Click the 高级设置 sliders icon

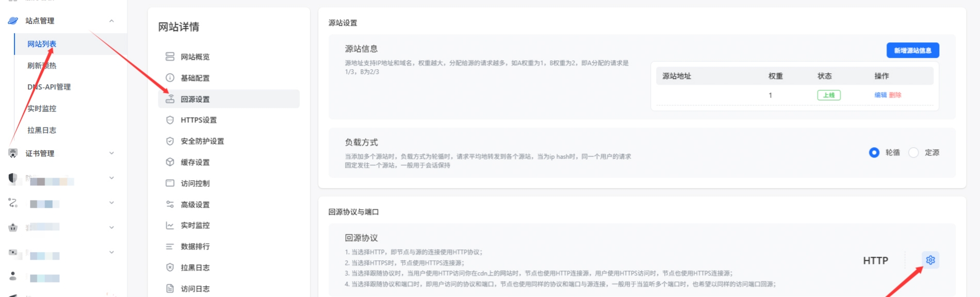(170, 205)
